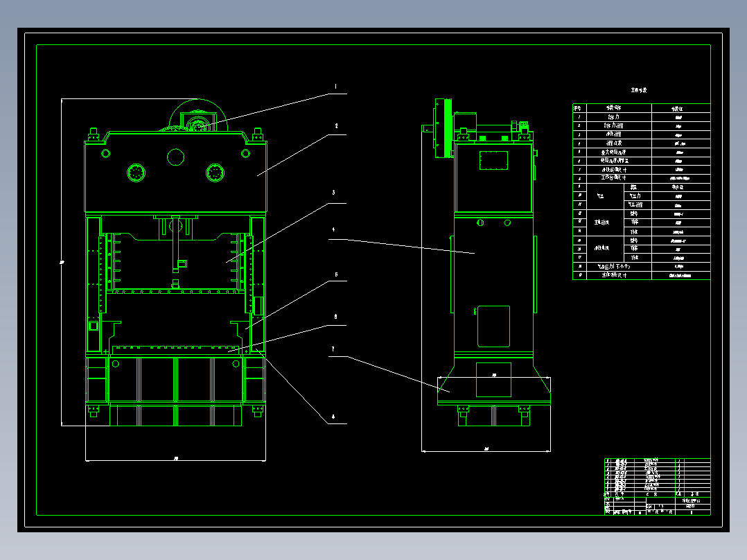The image size is (747, 560).
Task: Select the large center circle on the crown
Action: tap(176, 157)
